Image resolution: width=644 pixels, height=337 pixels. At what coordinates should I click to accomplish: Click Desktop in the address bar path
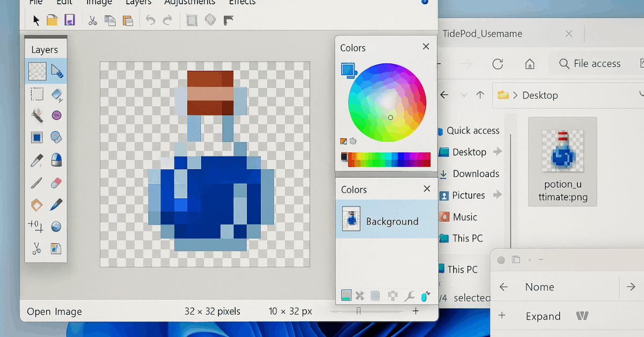(x=540, y=95)
